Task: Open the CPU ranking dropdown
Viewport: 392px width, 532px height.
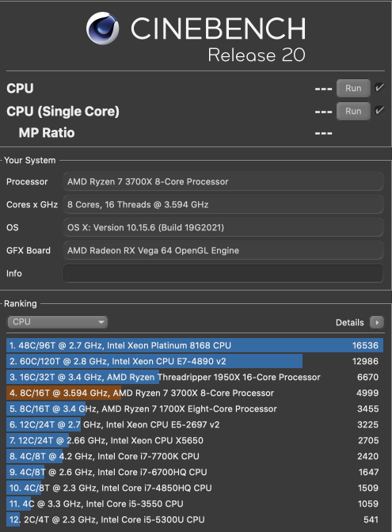Action: click(57, 321)
